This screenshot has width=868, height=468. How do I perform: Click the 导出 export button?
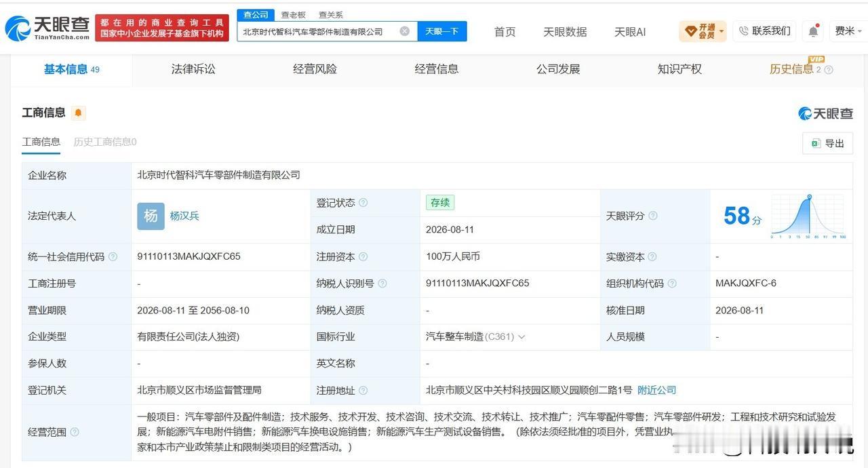pyautogui.click(x=827, y=143)
